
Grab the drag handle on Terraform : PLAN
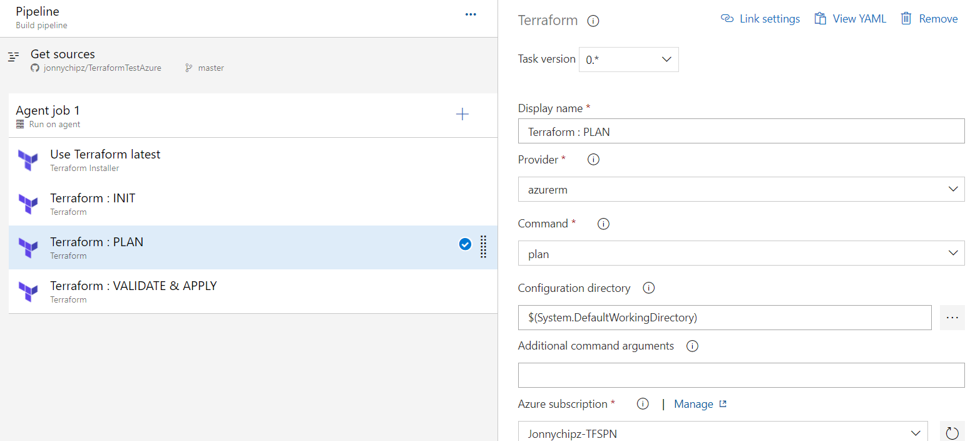pyautogui.click(x=483, y=246)
